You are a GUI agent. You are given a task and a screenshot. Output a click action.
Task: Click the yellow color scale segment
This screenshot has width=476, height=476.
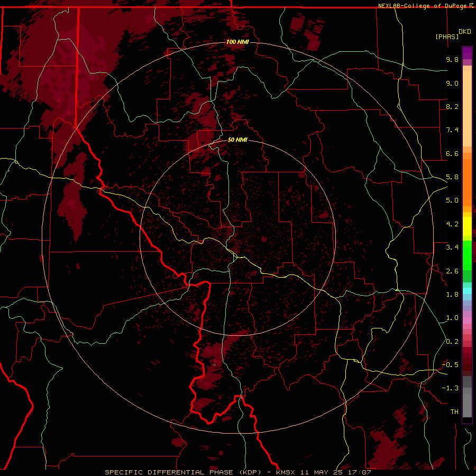click(467, 226)
